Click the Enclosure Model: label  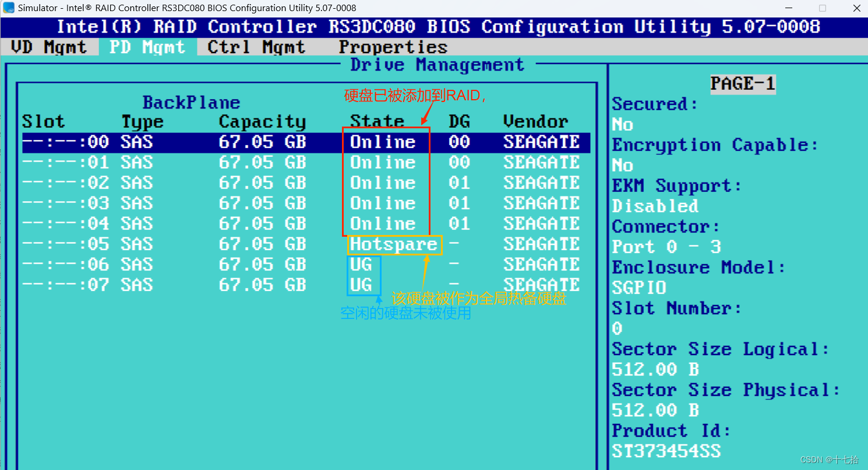coord(698,268)
